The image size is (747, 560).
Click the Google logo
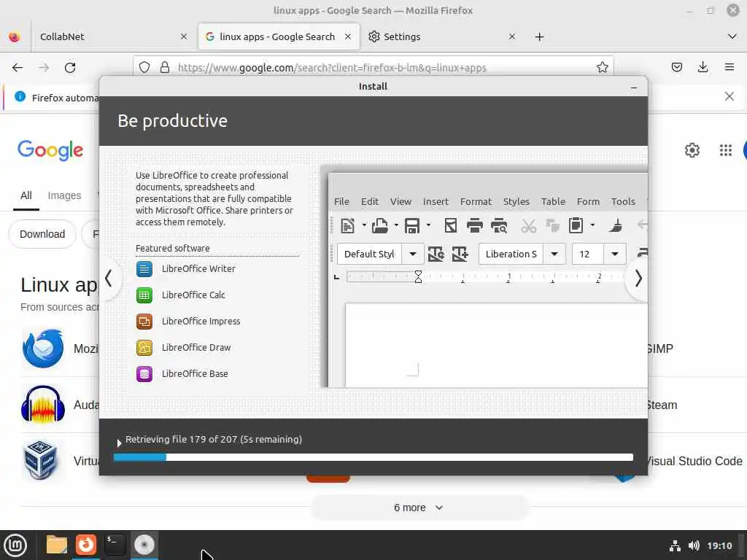(50, 150)
